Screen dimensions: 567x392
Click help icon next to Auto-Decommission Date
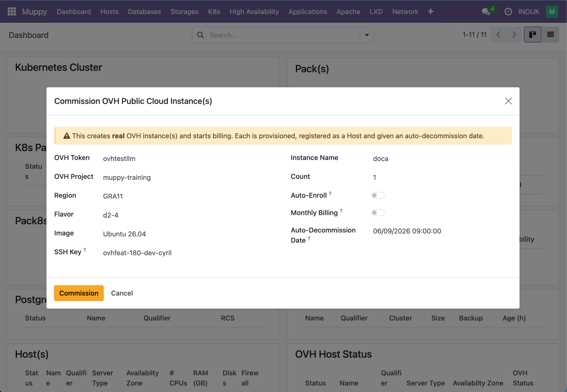pos(309,238)
